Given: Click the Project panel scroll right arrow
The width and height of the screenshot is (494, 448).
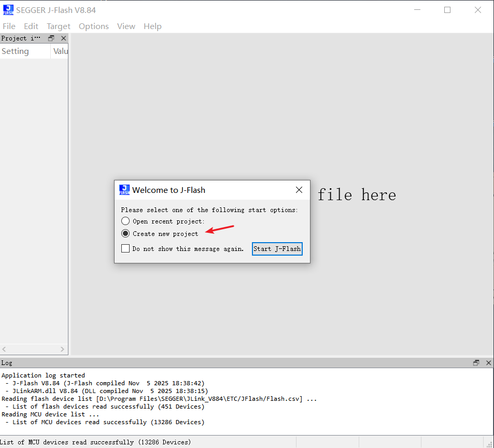Looking at the screenshot, I should (62, 349).
